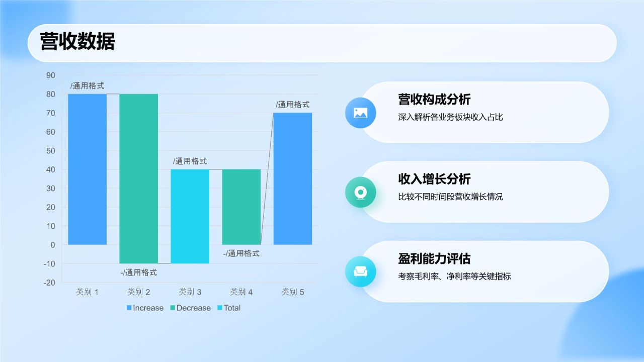The image size is (644, 362).
Task: Click the axis label 类别 1
Action: click(x=88, y=292)
